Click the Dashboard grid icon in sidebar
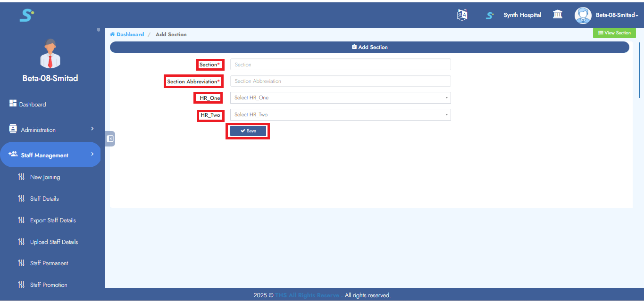 click(13, 104)
